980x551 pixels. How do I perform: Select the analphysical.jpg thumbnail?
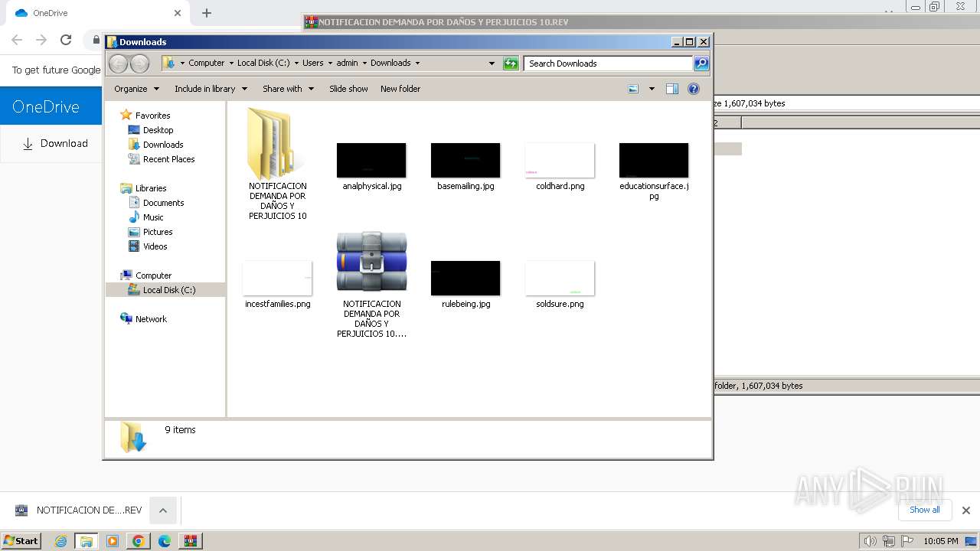[x=371, y=160]
